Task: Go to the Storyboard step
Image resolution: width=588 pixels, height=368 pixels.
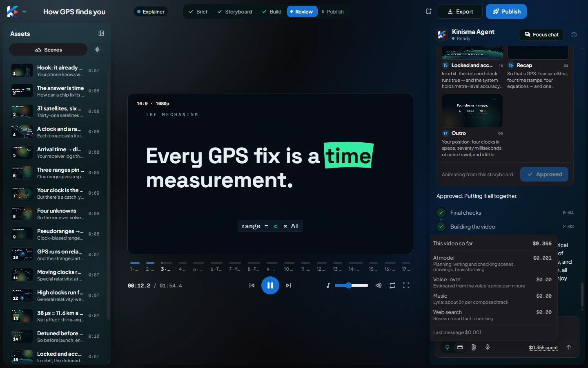Action: coord(234,11)
